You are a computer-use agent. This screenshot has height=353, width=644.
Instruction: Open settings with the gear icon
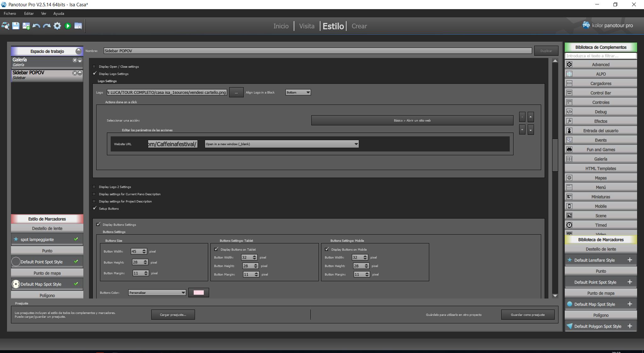coord(57,26)
